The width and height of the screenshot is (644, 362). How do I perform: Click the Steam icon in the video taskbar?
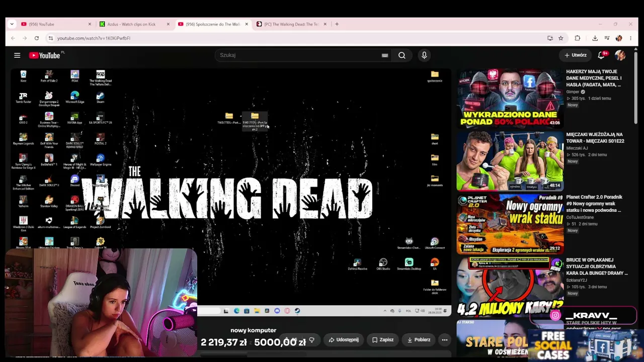point(297,311)
